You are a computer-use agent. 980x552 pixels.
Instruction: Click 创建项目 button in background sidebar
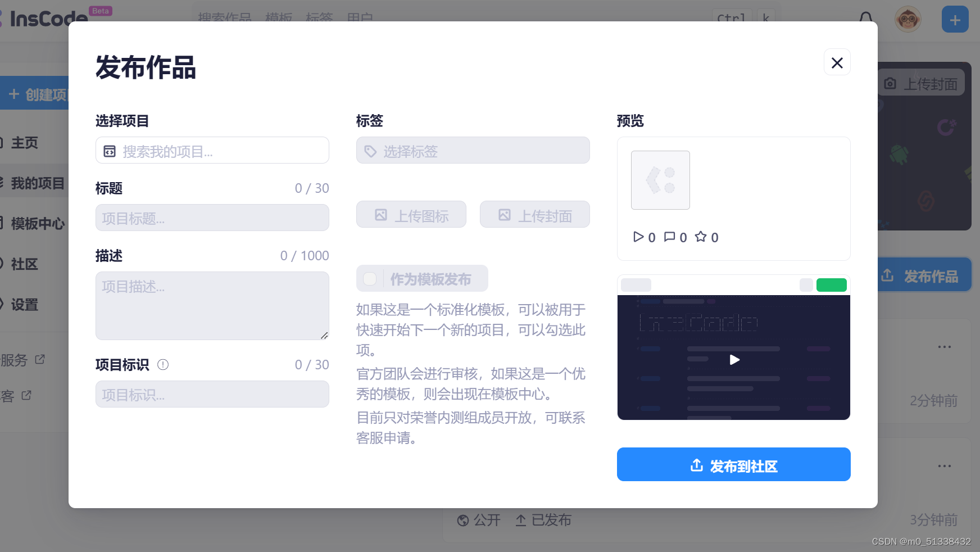coord(34,93)
